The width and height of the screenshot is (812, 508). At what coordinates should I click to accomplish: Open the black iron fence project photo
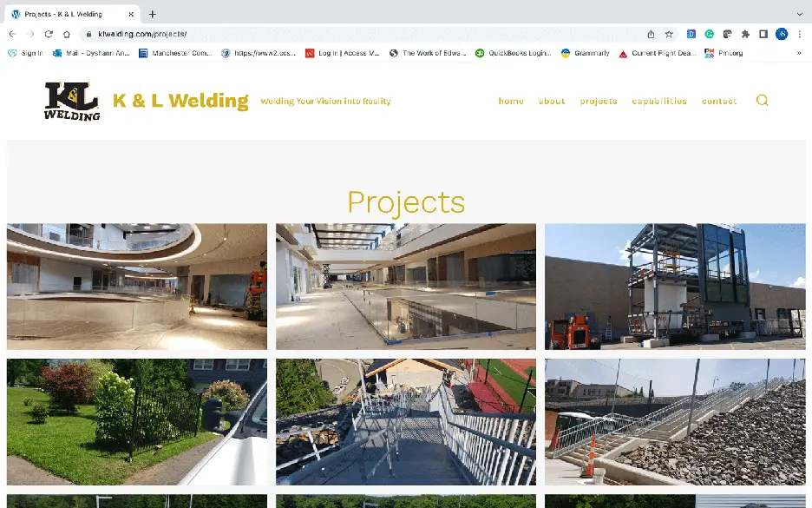[x=137, y=422]
